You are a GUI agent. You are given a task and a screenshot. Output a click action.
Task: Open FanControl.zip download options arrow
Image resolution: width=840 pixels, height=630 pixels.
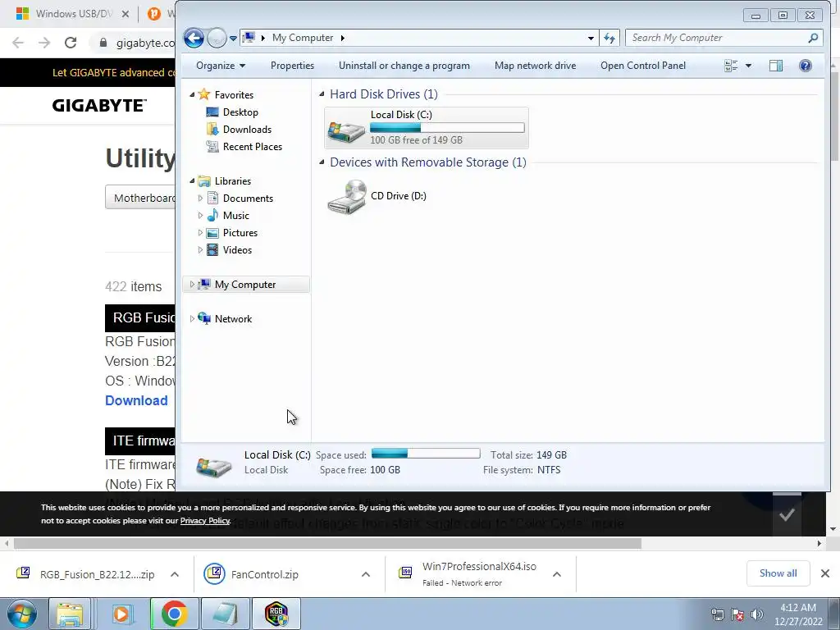pyautogui.click(x=366, y=574)
